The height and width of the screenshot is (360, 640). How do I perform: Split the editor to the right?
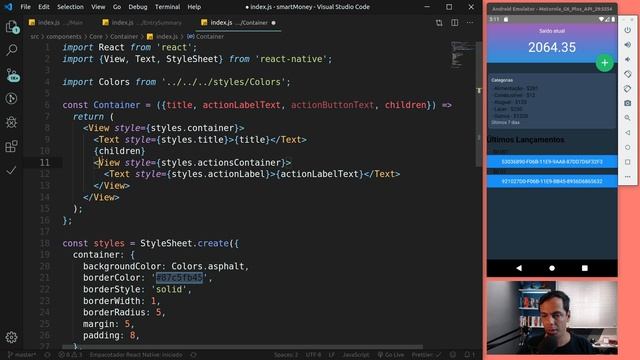(455, 23)
